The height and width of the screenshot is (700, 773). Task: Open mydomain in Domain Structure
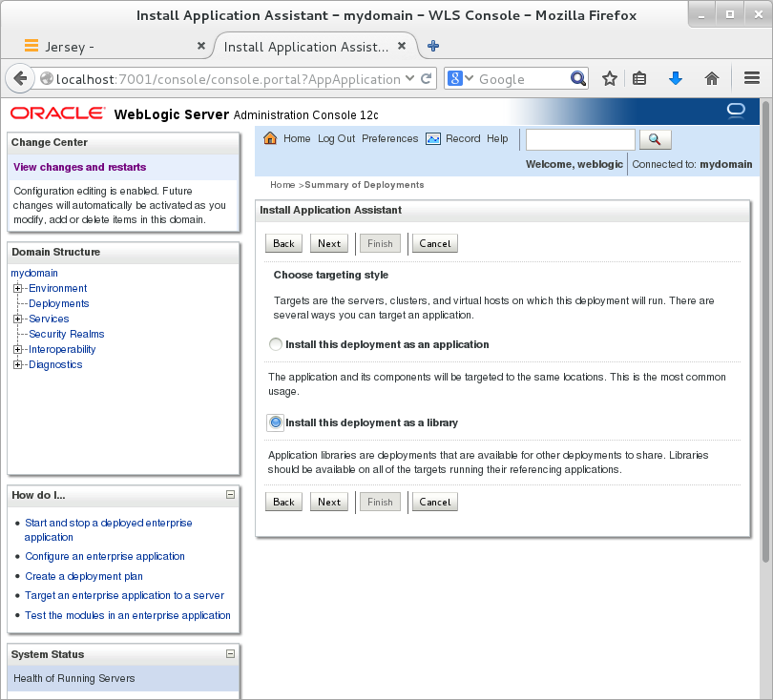tap(34, 273)
